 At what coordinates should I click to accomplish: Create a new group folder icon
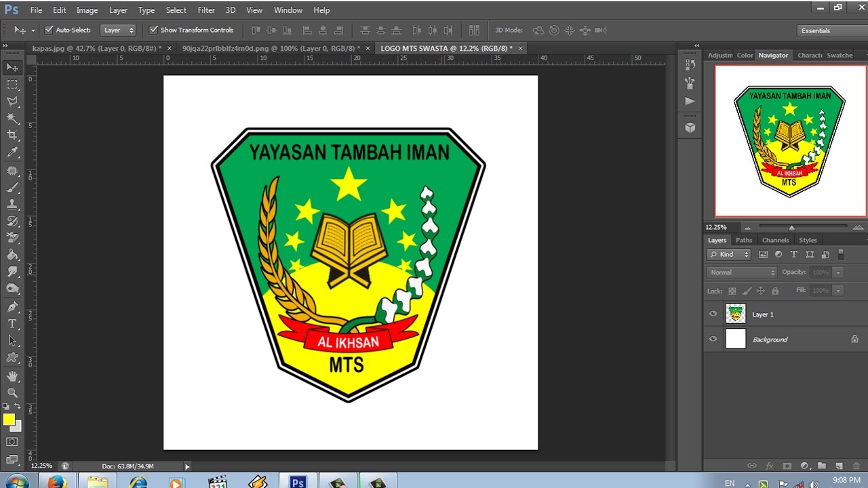821,466
